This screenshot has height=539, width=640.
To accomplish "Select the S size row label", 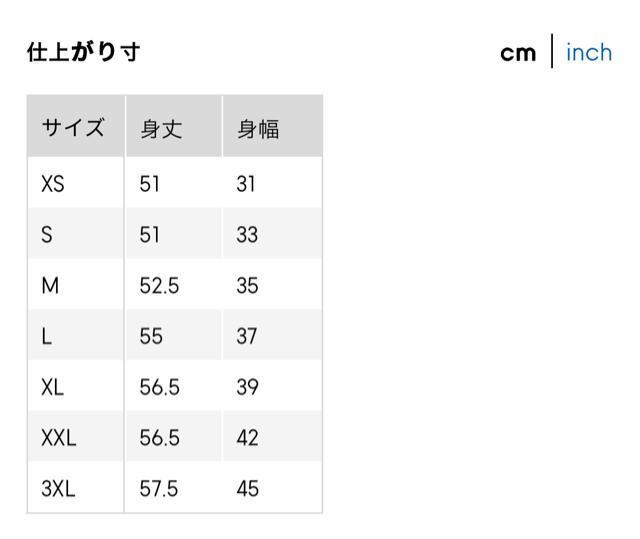I will pyautogui.click(x=47, y=235).
